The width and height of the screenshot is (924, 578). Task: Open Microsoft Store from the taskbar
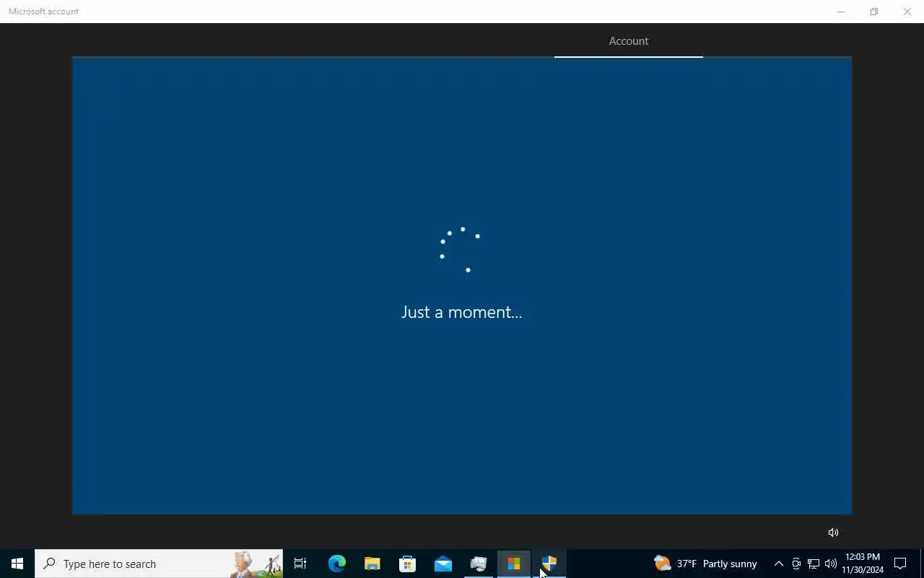coord(407,564)
